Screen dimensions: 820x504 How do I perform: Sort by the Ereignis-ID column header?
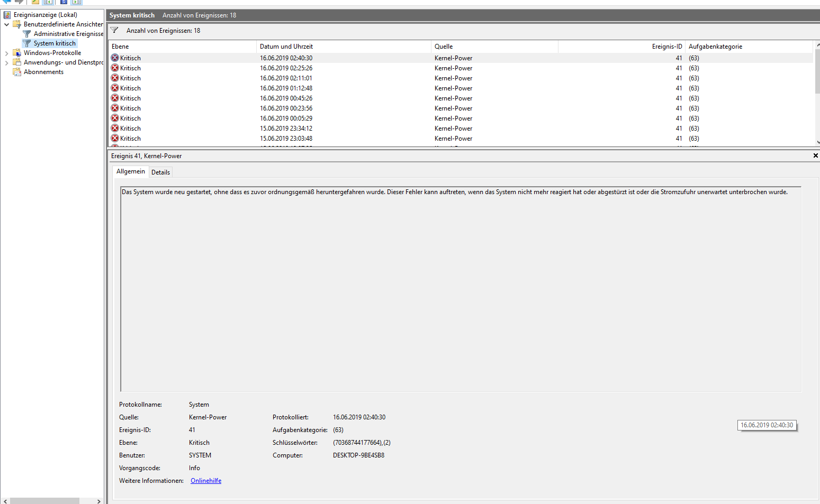pyautogui.click(x=621, y=47)
